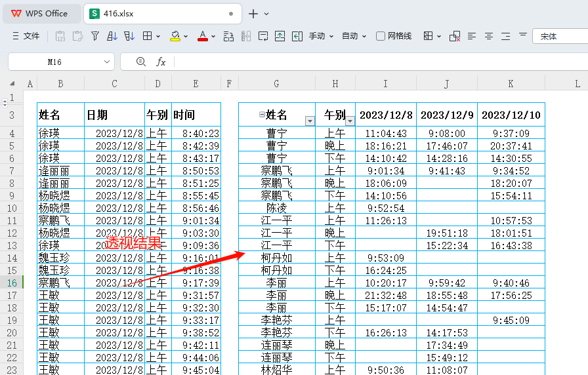Select cell 逄丽丽 in row 7

[60, 171]
